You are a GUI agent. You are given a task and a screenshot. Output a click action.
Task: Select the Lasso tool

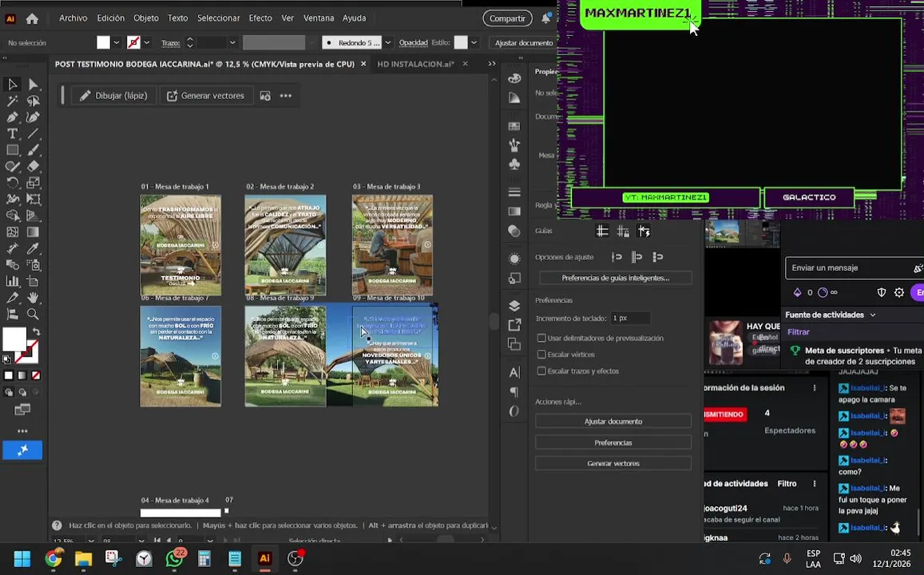pos(33,101)
